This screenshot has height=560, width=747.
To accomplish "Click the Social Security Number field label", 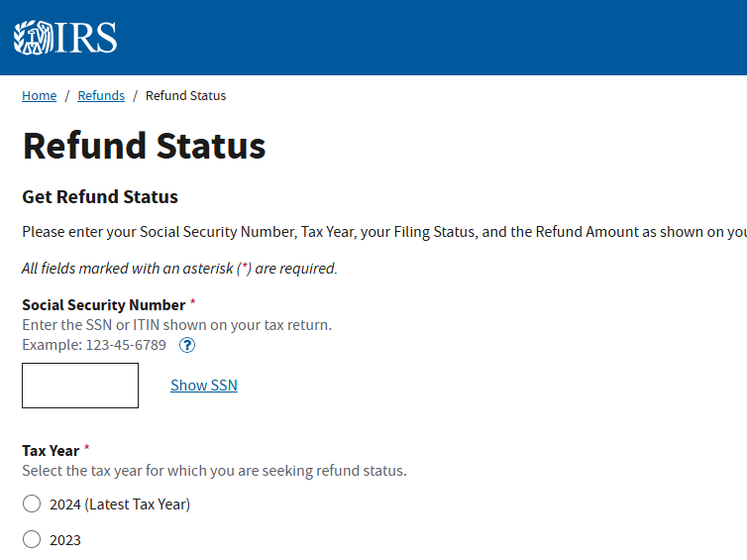I will 104,305.
